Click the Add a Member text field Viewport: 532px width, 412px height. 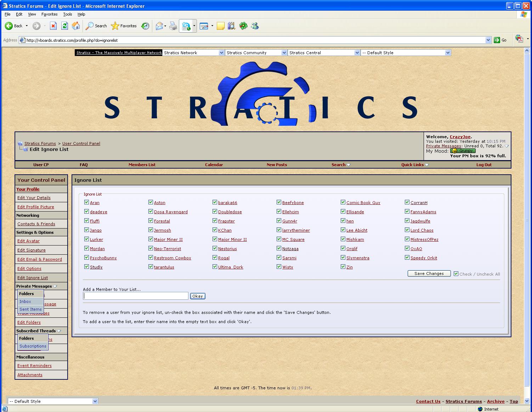(x=136, y=296)
